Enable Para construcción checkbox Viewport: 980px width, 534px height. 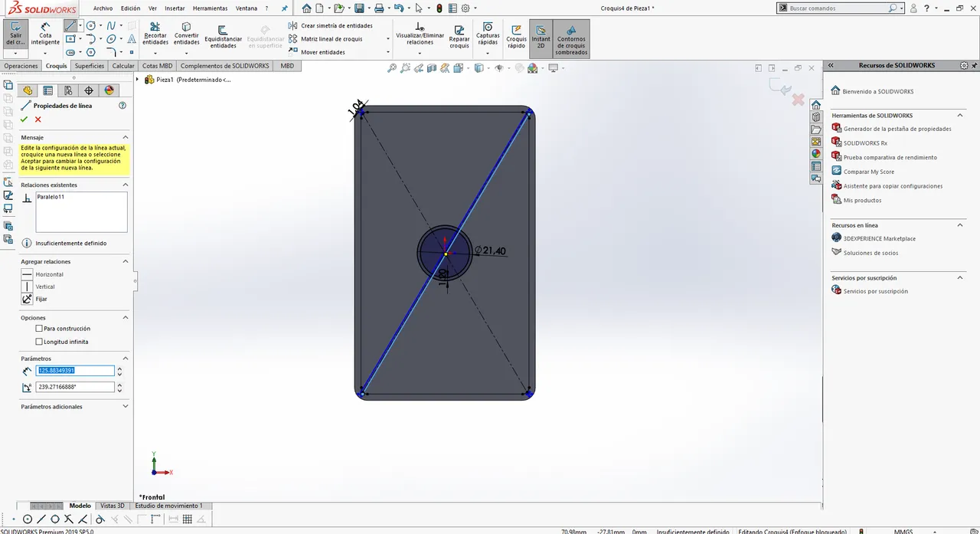(39, 329)
